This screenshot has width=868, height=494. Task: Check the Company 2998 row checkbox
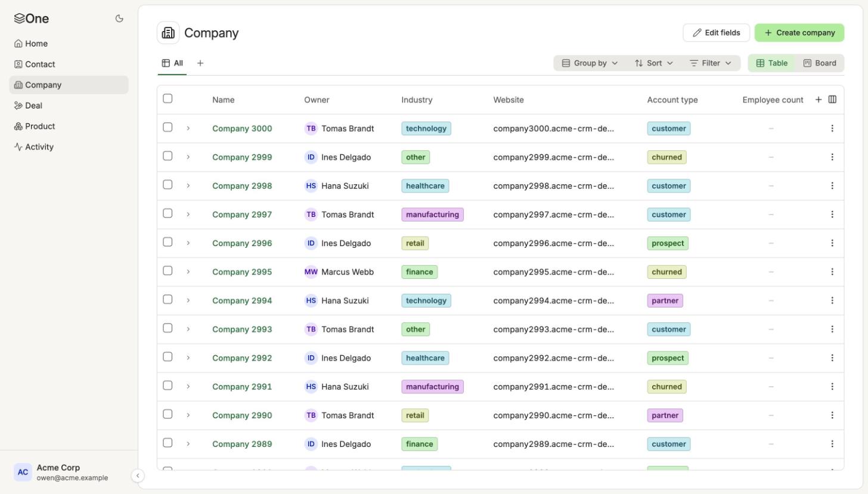click(168, 185)
